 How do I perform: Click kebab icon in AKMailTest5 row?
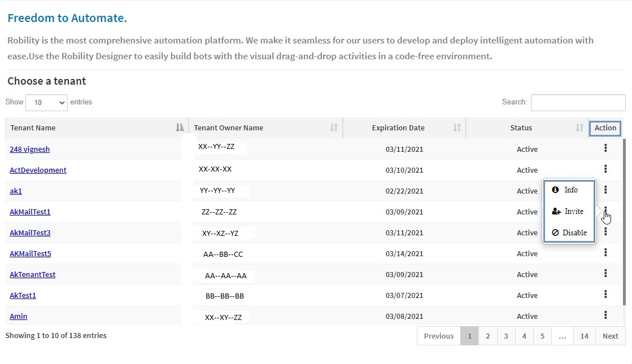point(605,253)
